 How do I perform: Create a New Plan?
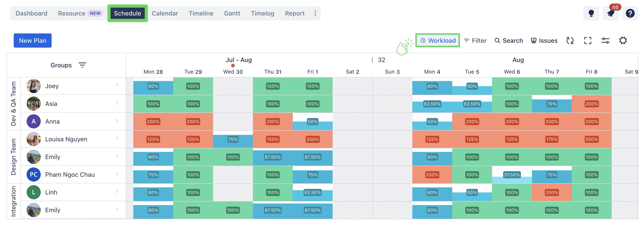click(33, 41)
